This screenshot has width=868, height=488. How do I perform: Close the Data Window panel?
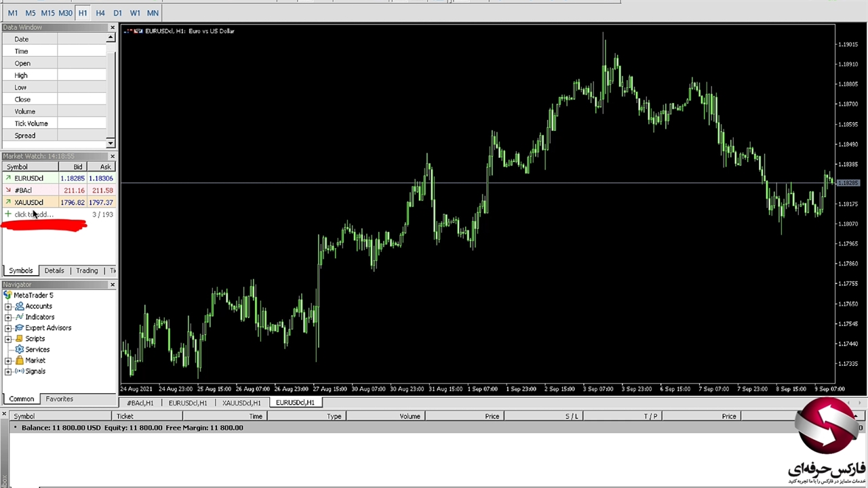pos(113,28)
